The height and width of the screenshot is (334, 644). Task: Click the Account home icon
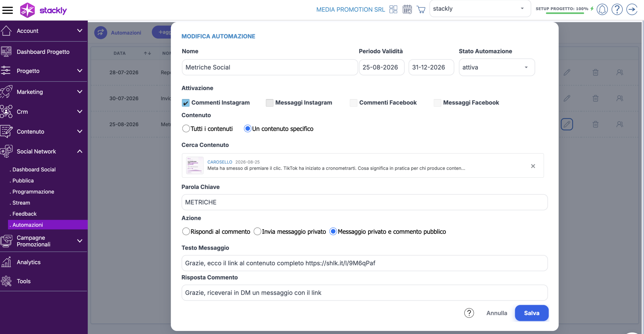click(x=6, y=31)
